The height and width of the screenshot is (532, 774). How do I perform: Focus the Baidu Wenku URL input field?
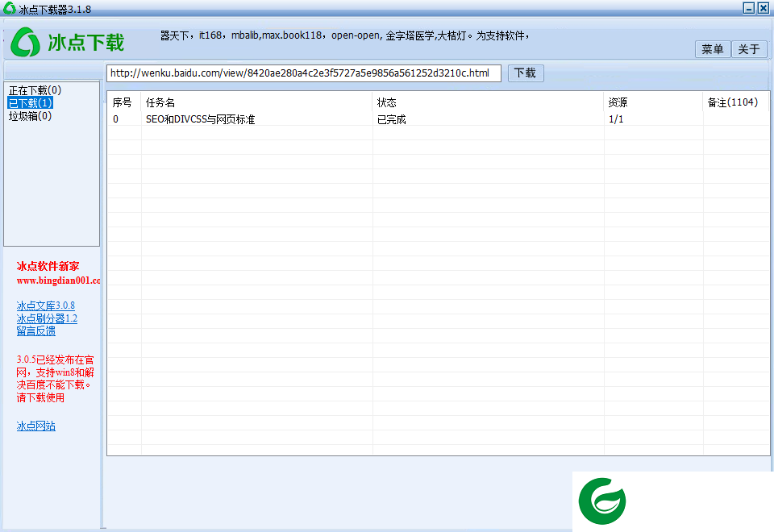tap(304, 73)
